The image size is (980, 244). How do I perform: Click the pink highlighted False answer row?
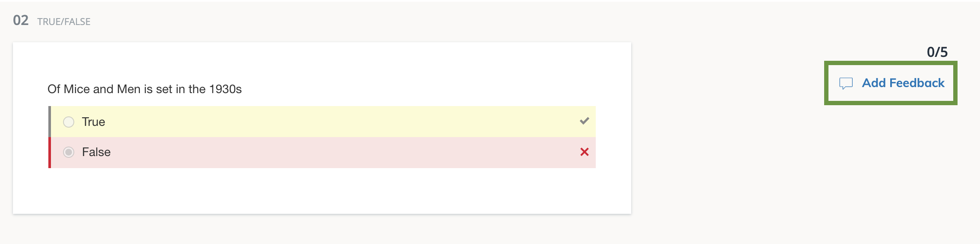tap(323, 152)
